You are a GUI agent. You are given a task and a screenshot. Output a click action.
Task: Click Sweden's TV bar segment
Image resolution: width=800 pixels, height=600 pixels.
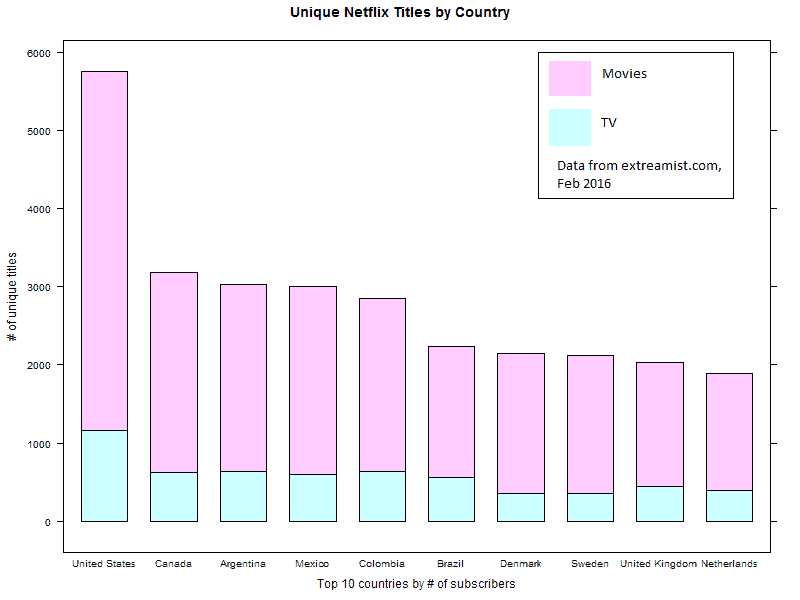click(590, 508)
